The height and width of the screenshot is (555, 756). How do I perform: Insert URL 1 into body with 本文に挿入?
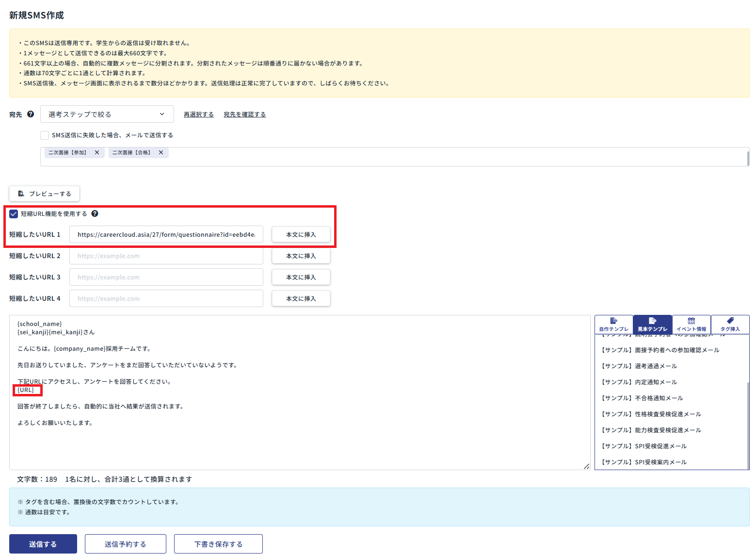(x=301, y=235)
